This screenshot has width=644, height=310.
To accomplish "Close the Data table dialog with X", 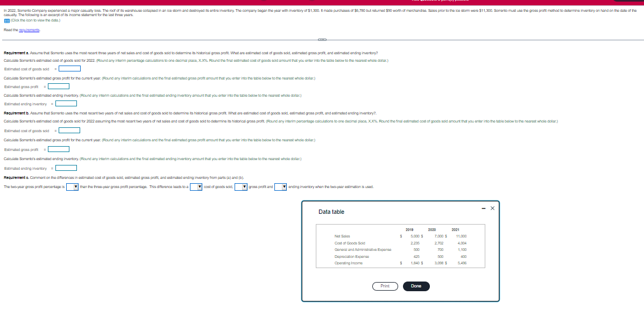I will tap(493, 207).
